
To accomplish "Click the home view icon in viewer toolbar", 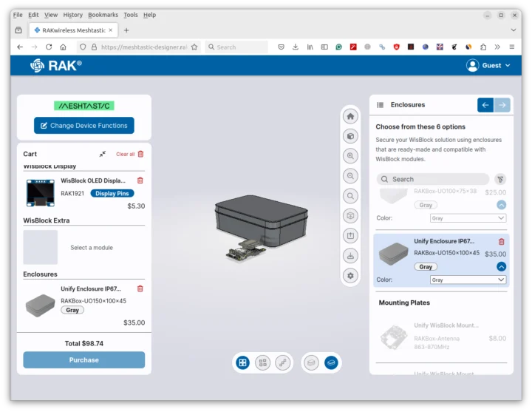I will click(350, 116).
